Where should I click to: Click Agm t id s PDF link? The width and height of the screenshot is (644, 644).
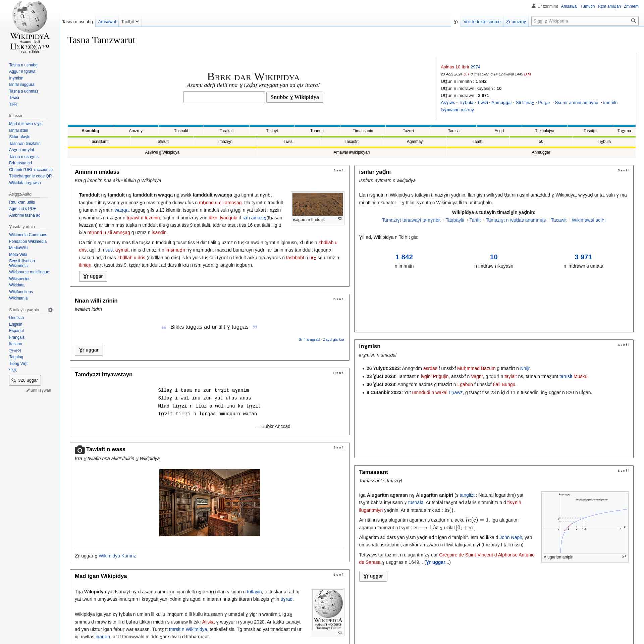[x=22, y=209]
